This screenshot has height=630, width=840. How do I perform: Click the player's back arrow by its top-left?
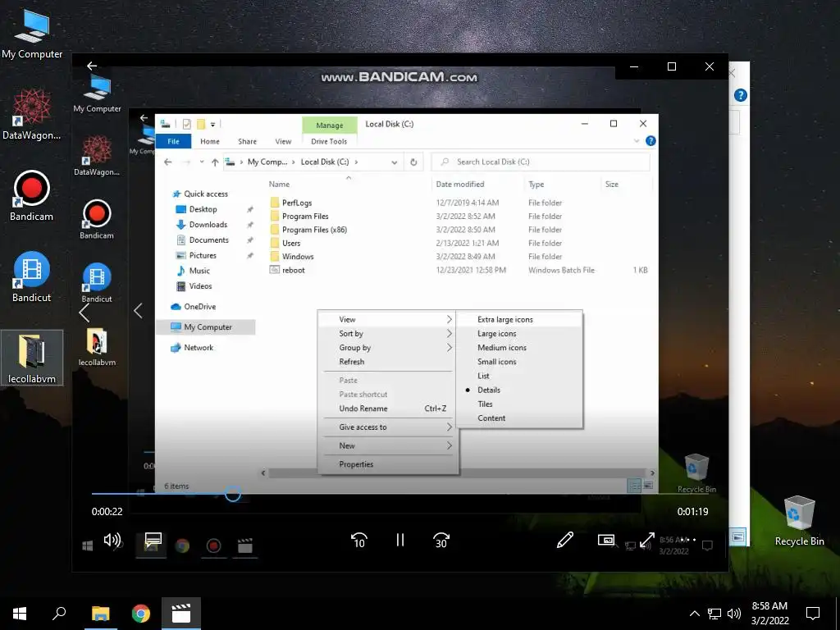tap(92, 66)
